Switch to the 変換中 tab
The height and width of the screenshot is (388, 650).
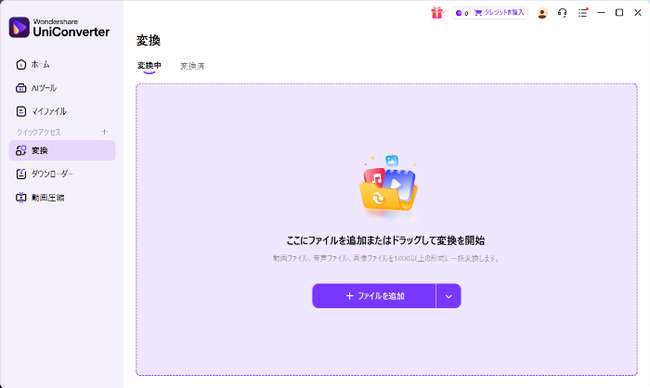[149, 65]
